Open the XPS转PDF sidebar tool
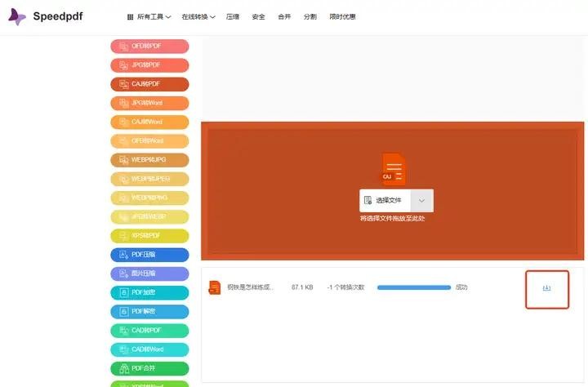 [x=149, y=235]
